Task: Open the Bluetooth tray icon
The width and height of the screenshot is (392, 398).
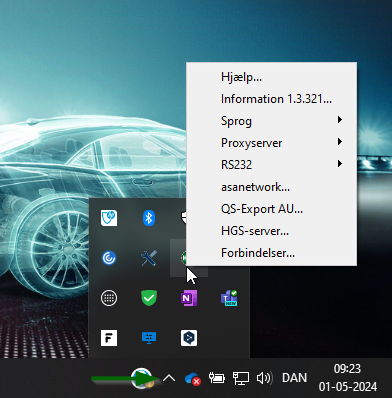Action: [149, 218]
